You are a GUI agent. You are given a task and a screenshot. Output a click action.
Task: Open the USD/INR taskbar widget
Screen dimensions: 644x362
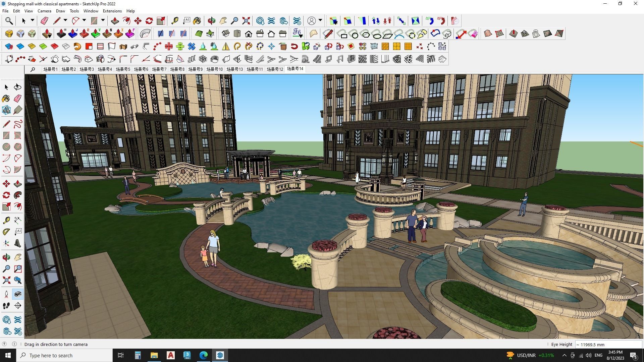[x=530, y=355]
